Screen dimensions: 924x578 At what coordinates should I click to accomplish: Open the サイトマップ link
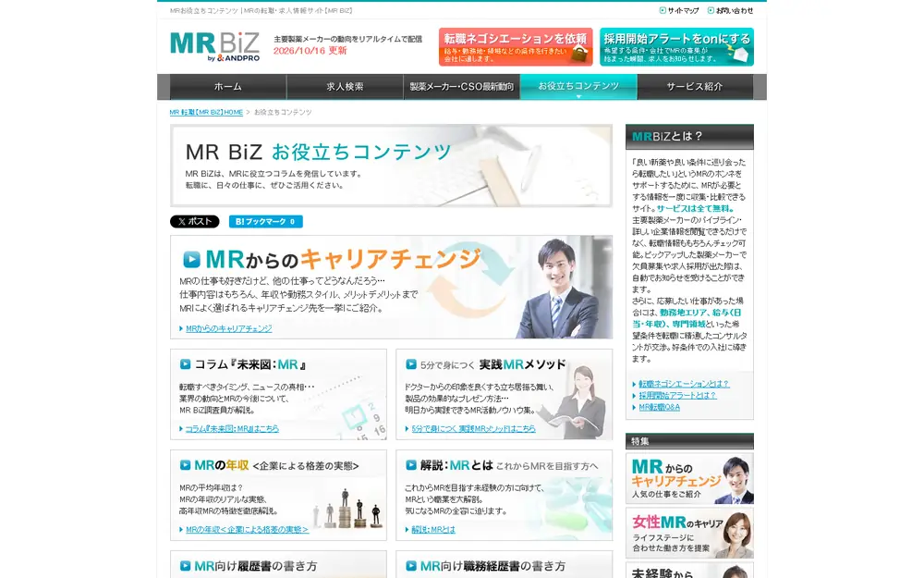coord(683,10)
